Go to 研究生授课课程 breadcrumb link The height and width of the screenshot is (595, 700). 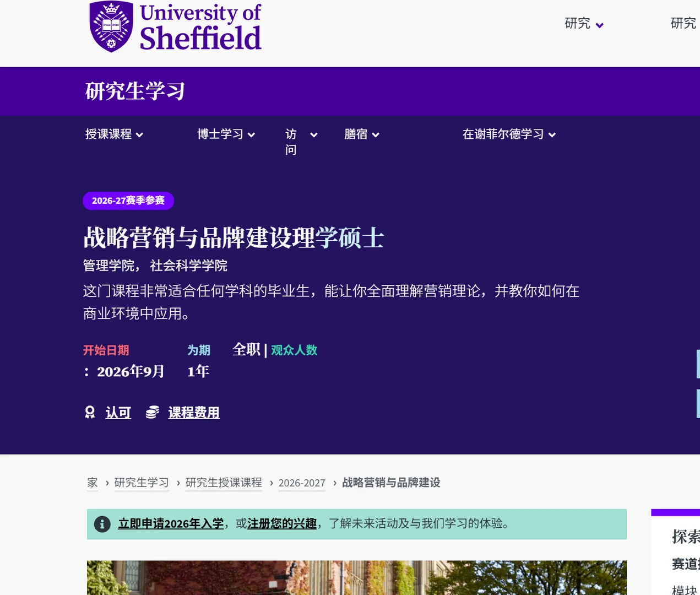pos(224,483)
